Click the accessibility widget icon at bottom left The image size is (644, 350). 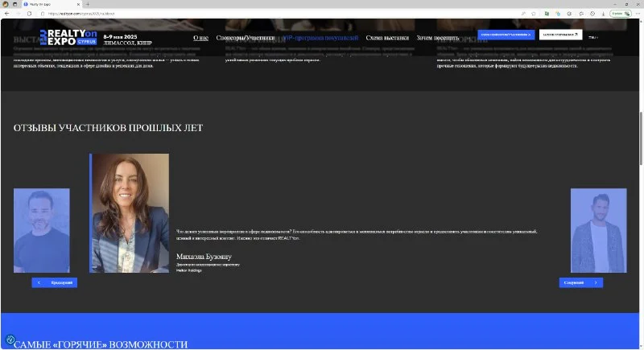click(x=10, y=340)
